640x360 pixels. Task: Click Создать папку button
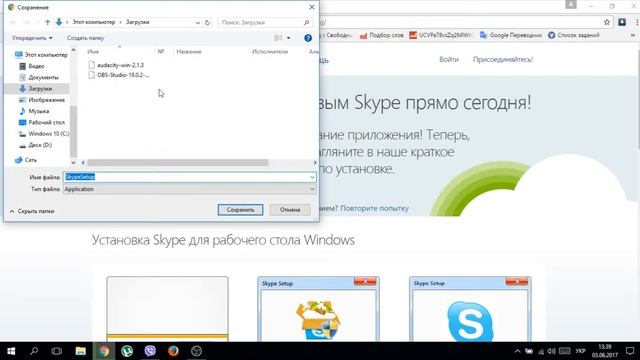point(85,38)
